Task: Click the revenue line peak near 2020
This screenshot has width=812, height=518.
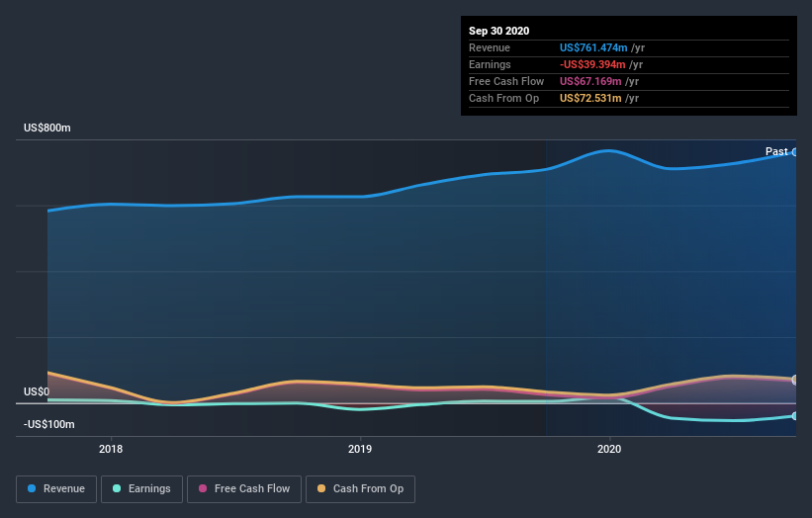Action: (609, 150)
